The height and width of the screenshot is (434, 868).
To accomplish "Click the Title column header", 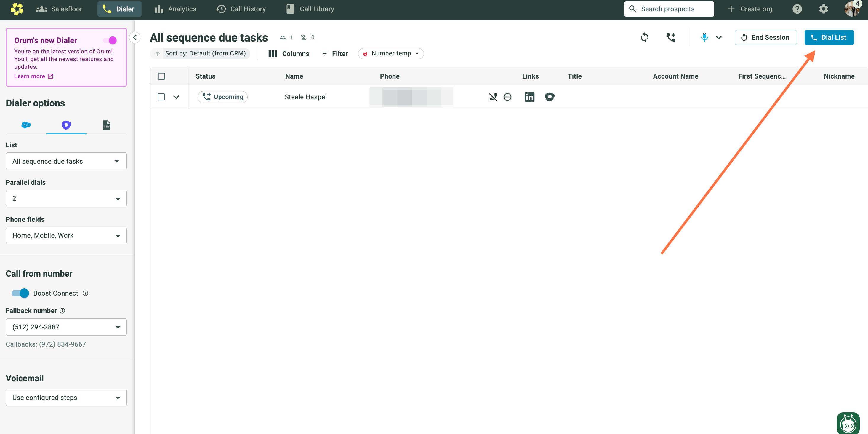I will pos(574,76).
